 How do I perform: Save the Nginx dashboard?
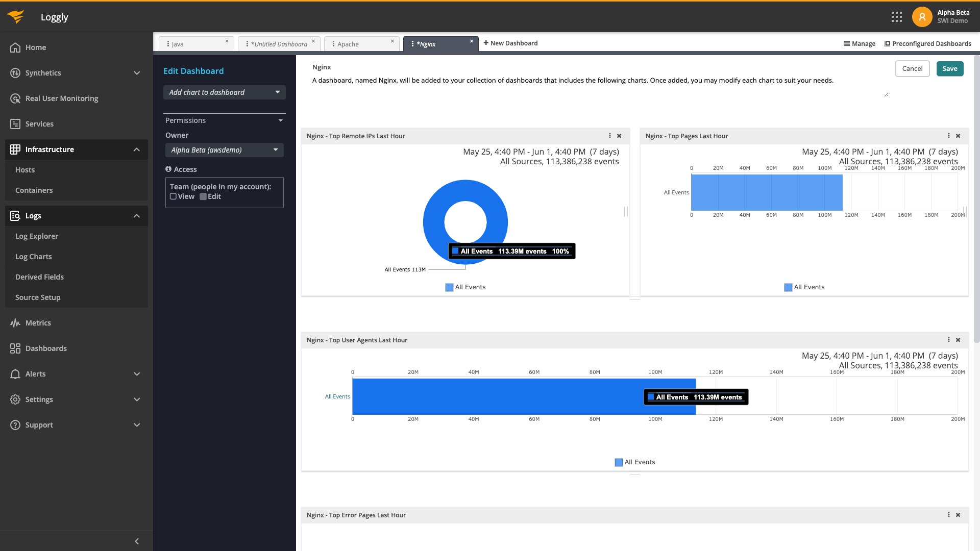click(949, 69)
